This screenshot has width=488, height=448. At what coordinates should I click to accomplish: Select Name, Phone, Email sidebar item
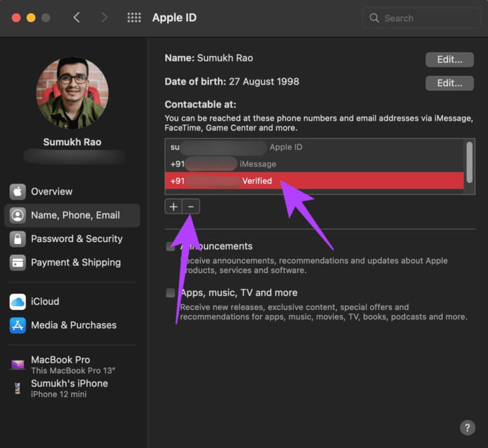pyautogui.click(x=72, y=215)
